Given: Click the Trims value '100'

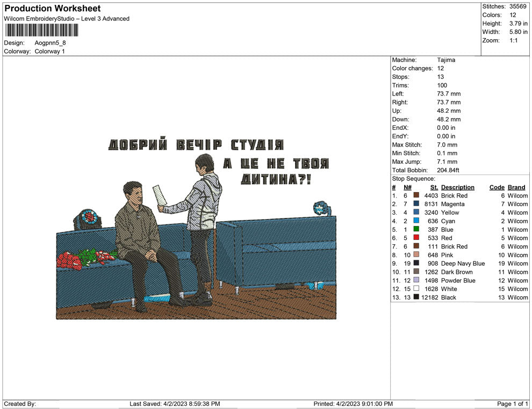Looking at the screenshot, I should tap(442, 85).
